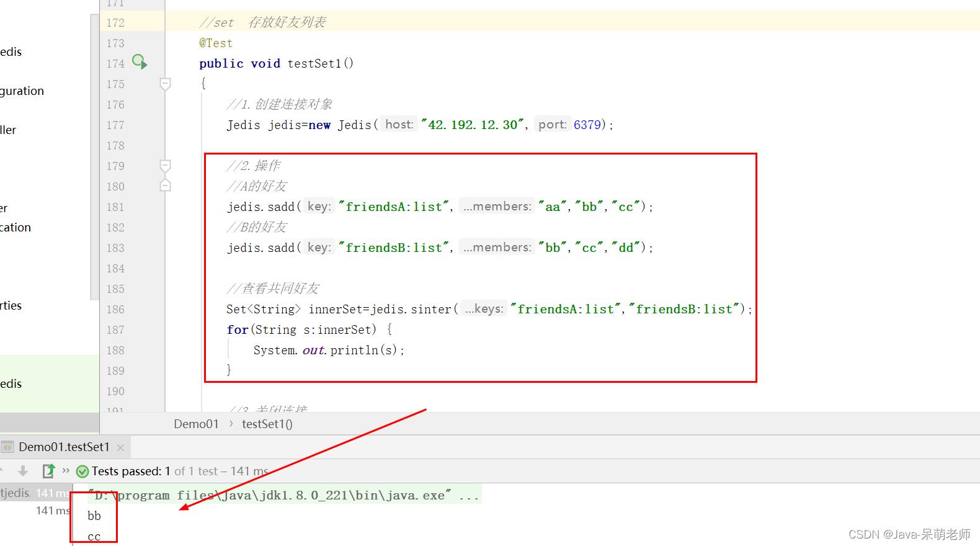Click the Demo01.testSet1 run configuration icon

pyautogui.click(x=7, y=447)
